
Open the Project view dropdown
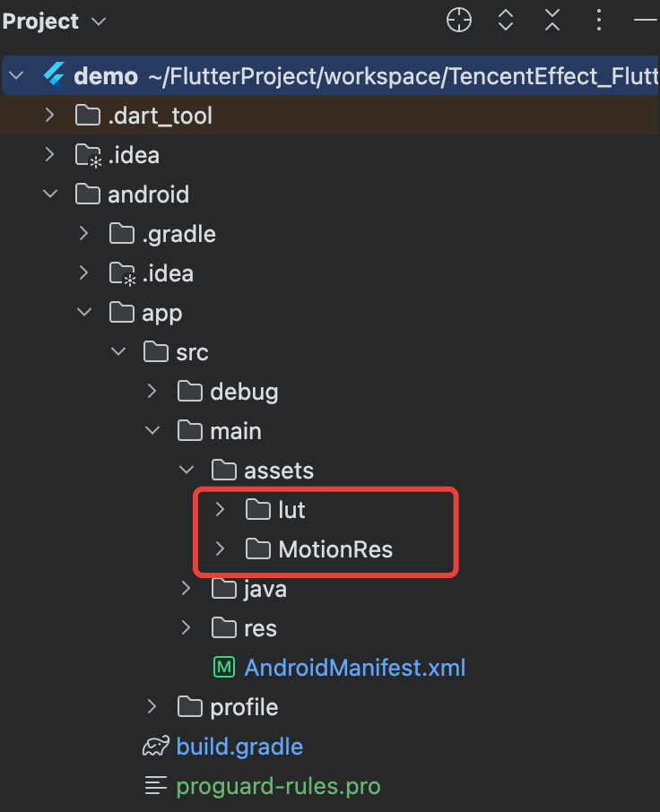tap(98, 21)
